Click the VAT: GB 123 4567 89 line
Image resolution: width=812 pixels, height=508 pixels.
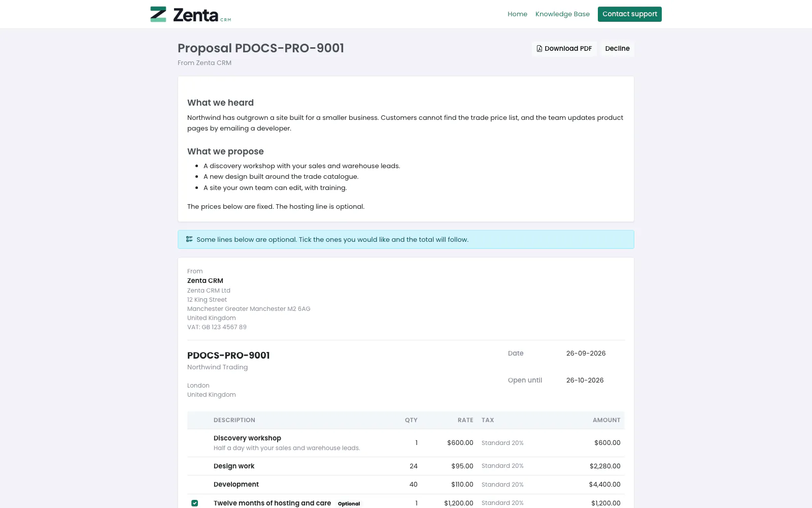(x=217, y=327)
